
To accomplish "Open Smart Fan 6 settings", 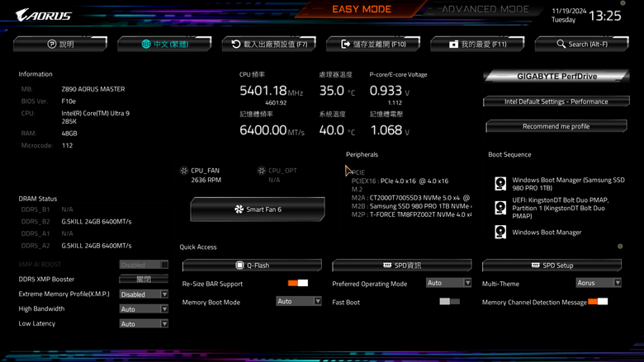I will pos(258,209).
